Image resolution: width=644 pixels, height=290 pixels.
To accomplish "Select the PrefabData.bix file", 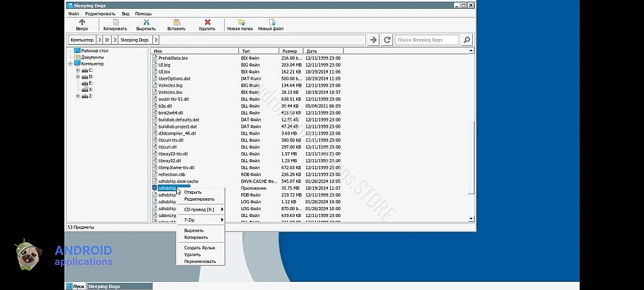I will point(173,58).
